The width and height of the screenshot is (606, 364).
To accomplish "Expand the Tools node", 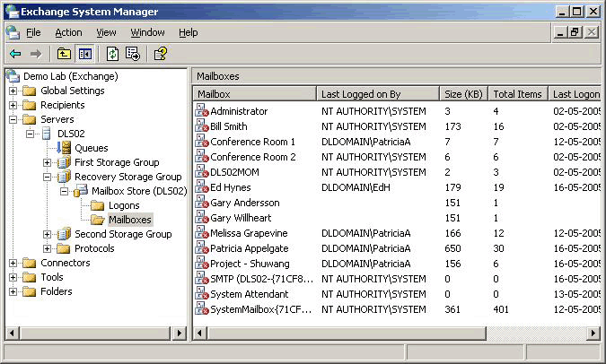I will tap(13, 277).
